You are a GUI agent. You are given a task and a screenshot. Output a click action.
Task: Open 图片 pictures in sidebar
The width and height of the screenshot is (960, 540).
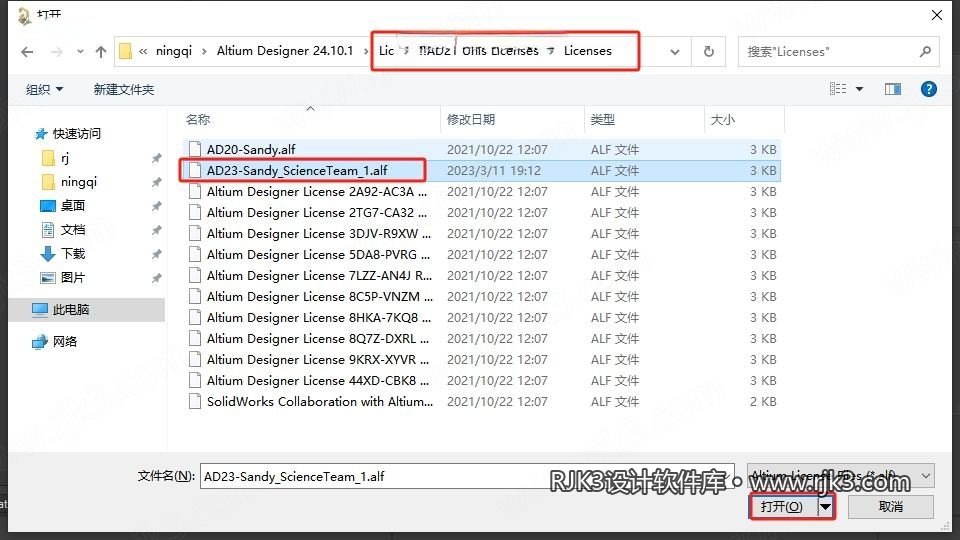point(73,277)
